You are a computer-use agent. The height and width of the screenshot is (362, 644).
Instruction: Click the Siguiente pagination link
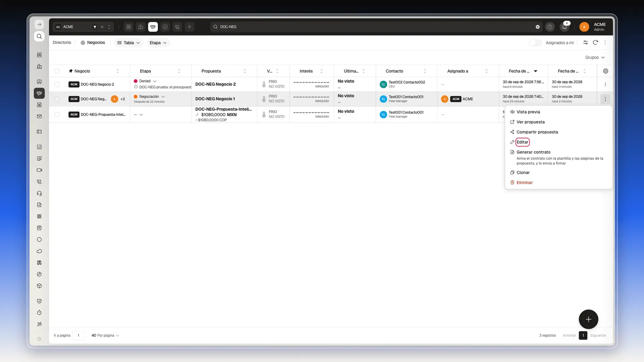coord(598,336)
